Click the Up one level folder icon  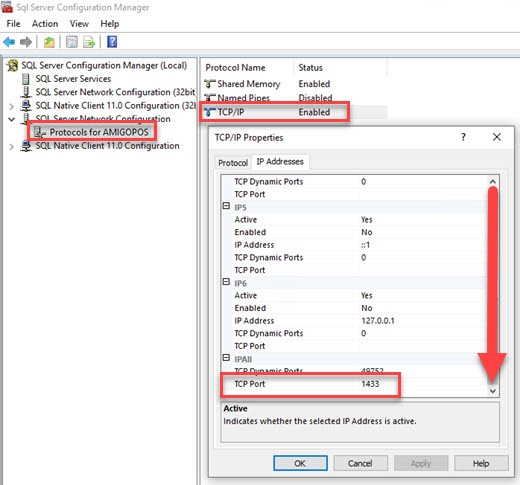pos(49,42)
